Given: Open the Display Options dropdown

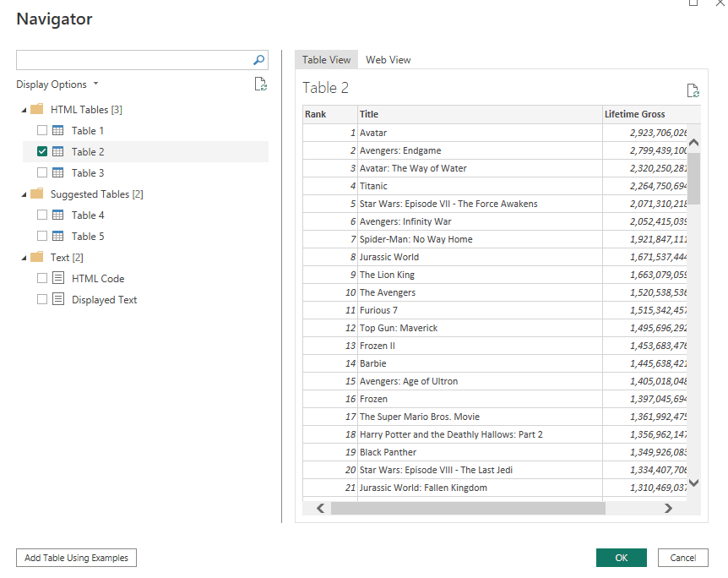Looking at the screenshot, I should pos(57,85).
